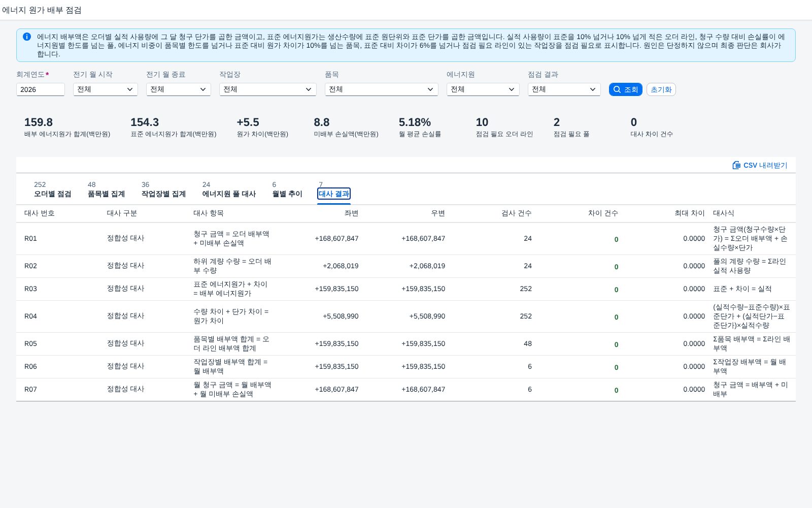Click the CSV 내려받기 download icon
The width and height of the screenshot is (812, 508).
(x=736, y=165)
